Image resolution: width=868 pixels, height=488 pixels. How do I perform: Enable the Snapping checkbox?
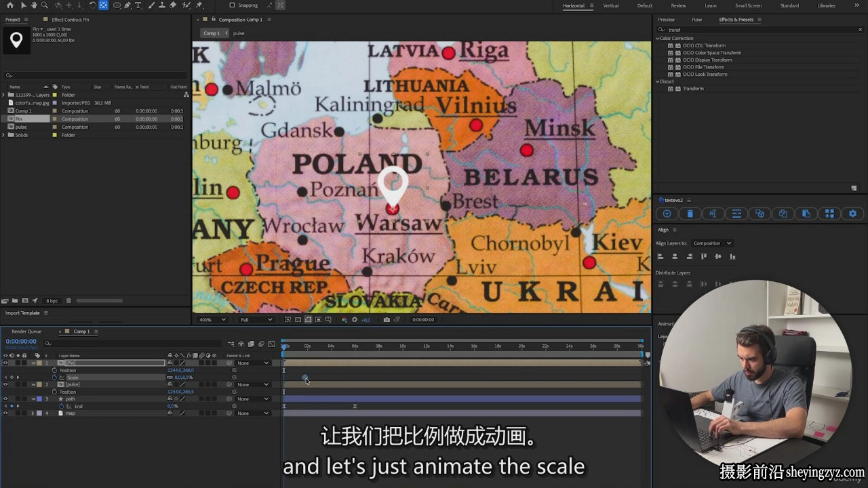click(x=232, y=5)
